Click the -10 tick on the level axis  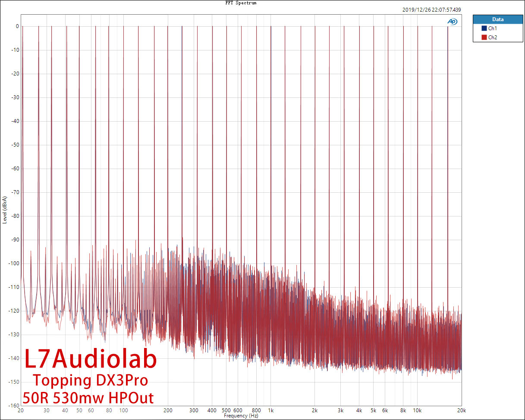15,50
